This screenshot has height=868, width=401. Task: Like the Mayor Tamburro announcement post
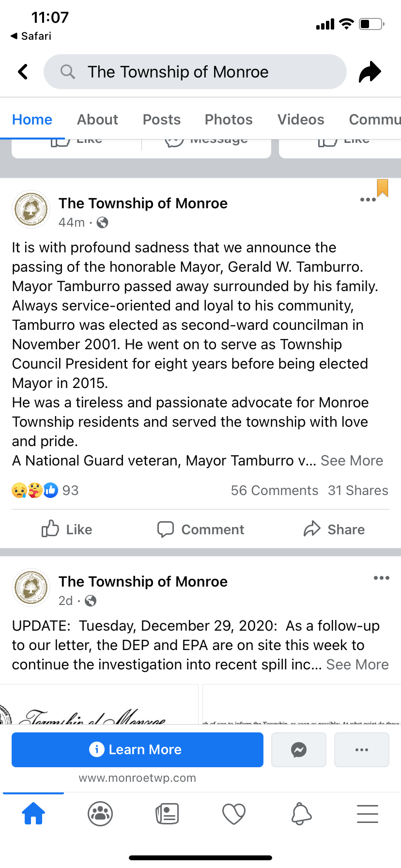(x=67, y=529)
